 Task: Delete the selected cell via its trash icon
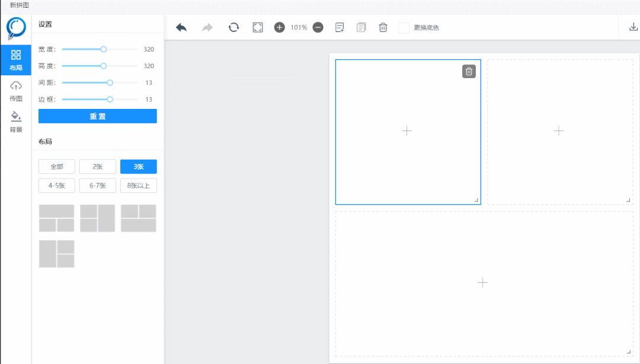click(x=469, y=72)
